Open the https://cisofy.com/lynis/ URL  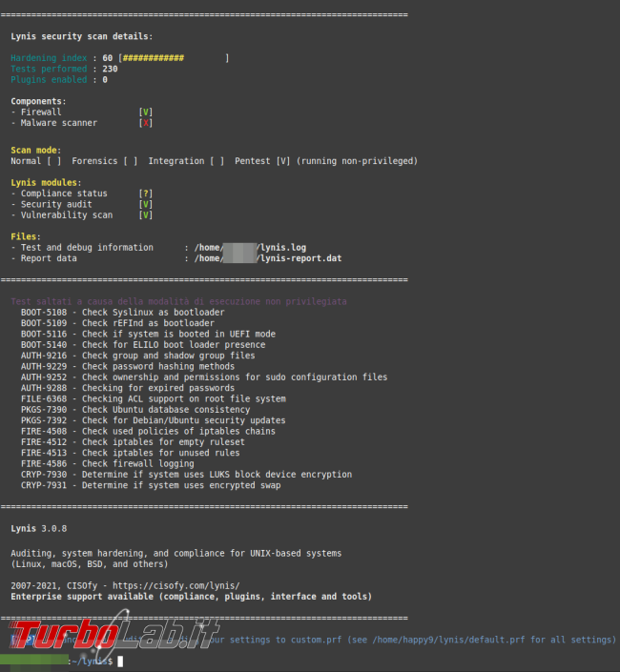click(x=176, y=585)
